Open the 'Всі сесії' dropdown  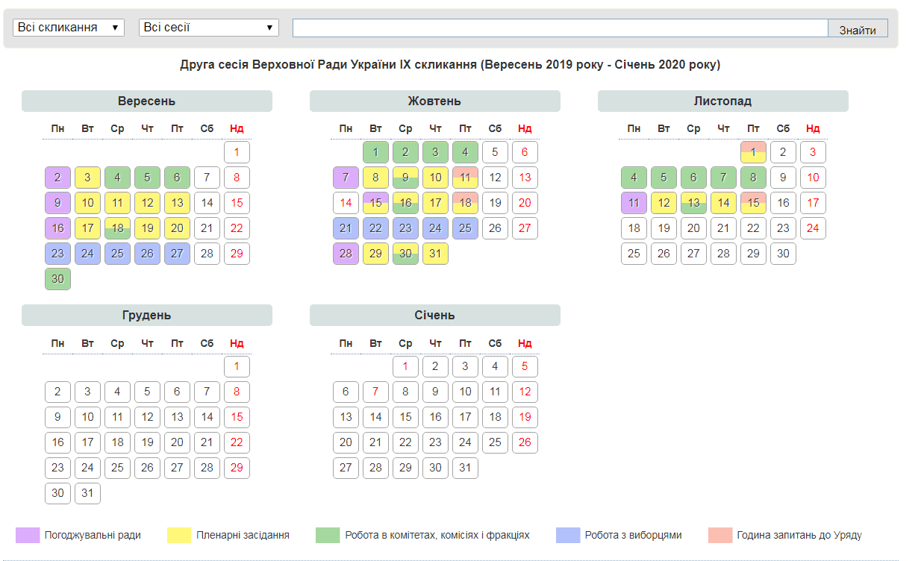[x=209, y=28]
